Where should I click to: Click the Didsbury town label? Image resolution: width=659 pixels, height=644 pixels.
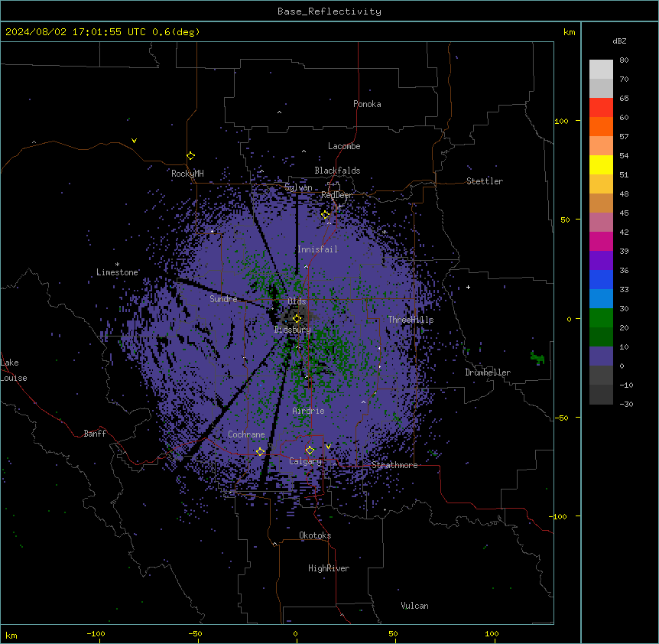pos(293,330)
